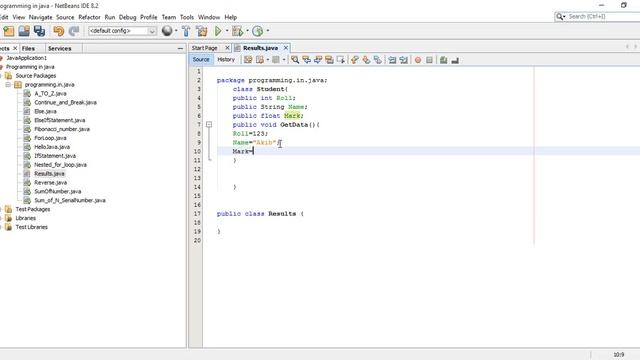Click the Profile Project icon
This screenshot has width=640, height=360.
[x=258, y=31]
